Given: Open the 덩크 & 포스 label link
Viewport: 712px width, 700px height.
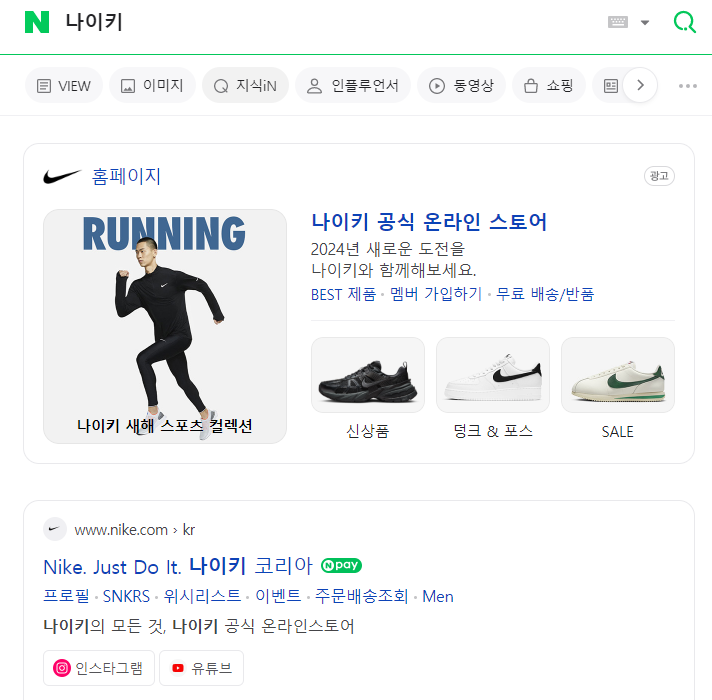Looking at the screenshot, I should coord(493,431).
